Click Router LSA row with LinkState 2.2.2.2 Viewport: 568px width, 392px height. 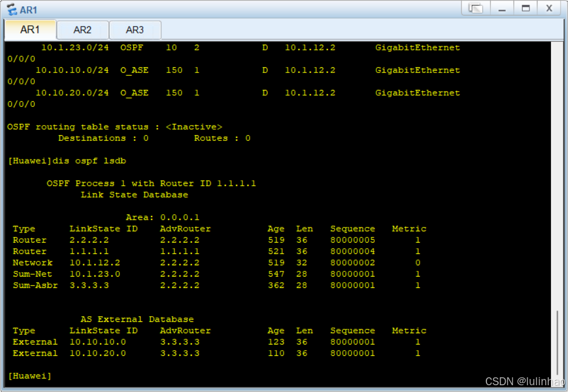click(x=217, y=240)
